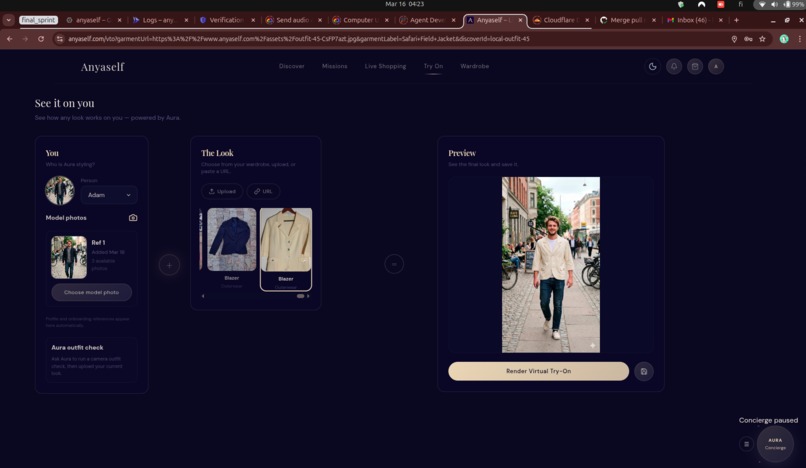The width and height of the screenshot is (806, 468).
Task: Open Live Shopping page
Action: coord(386,66)
